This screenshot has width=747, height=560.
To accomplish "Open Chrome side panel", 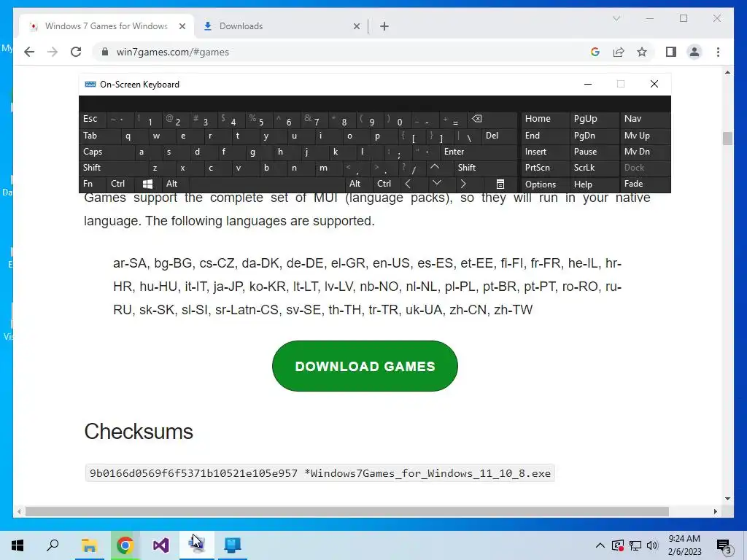I will pyautogui.click(x=671, y=52).
